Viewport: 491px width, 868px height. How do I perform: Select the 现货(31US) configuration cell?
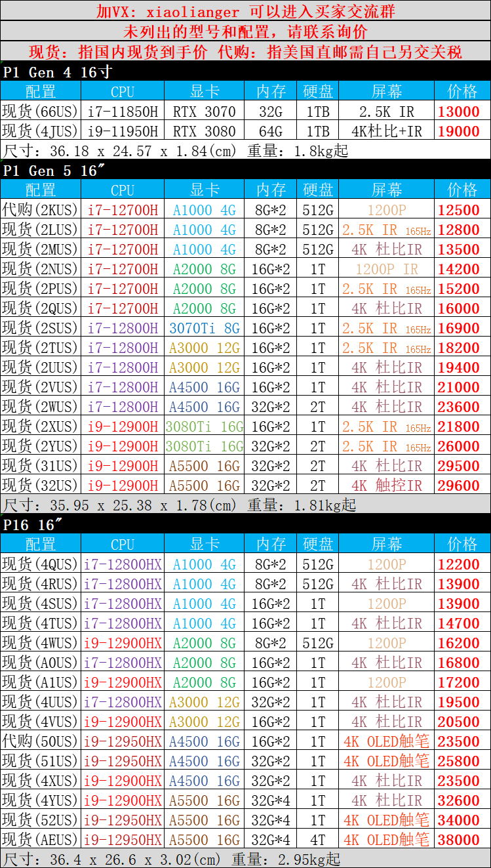(41, 465)
